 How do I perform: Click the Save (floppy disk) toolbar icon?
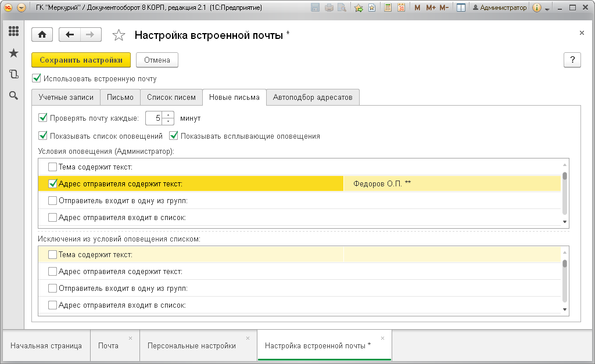pyautogui.click(x=315, y=8)
